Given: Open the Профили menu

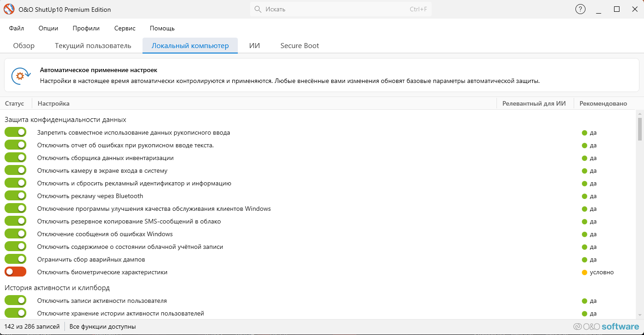Looking at the screenshot, I should pos(86,28).
